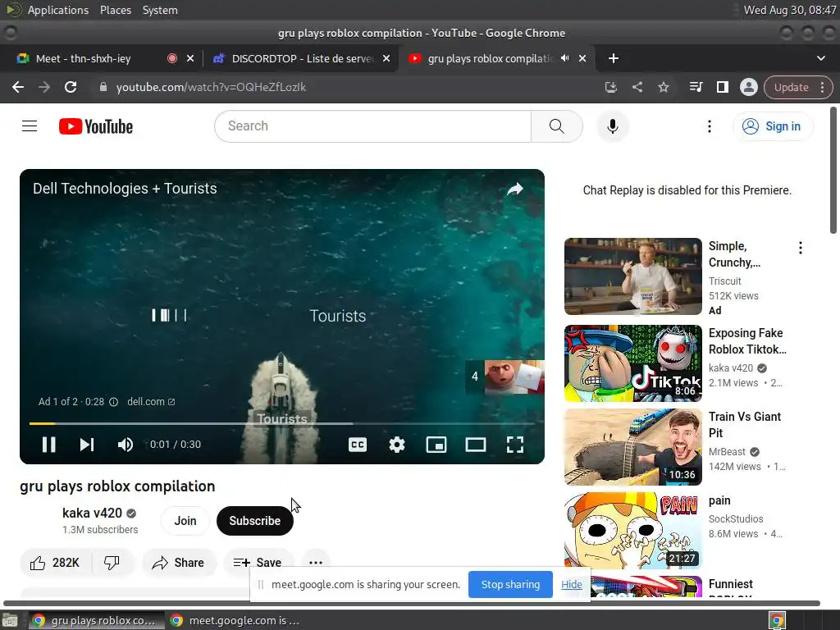Search with voice microphone button
Image resolution: width=840 pixels, height=630 pixels.
coord(612,126)
